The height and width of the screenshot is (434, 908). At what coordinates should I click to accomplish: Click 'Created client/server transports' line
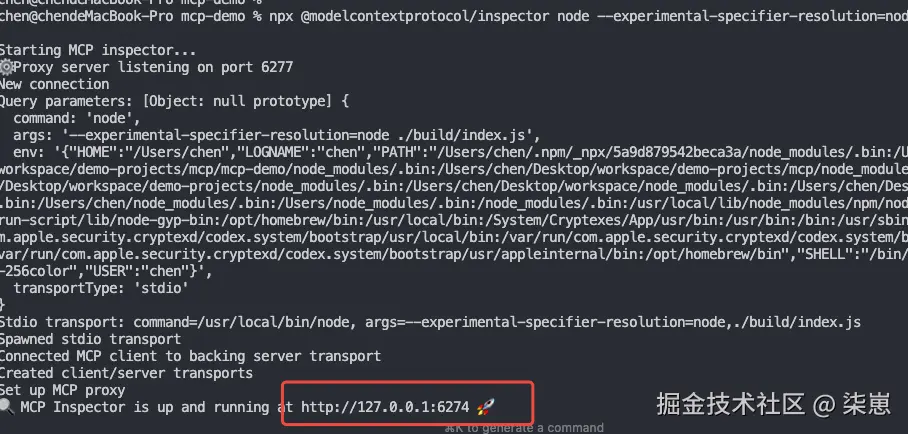(x=126, y=373)
